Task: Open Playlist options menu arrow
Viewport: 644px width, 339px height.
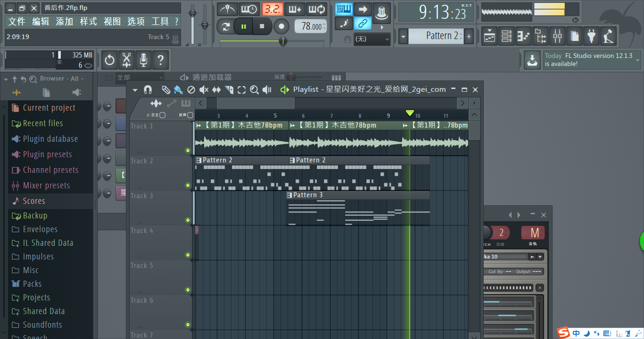Action: click(135, 90)
